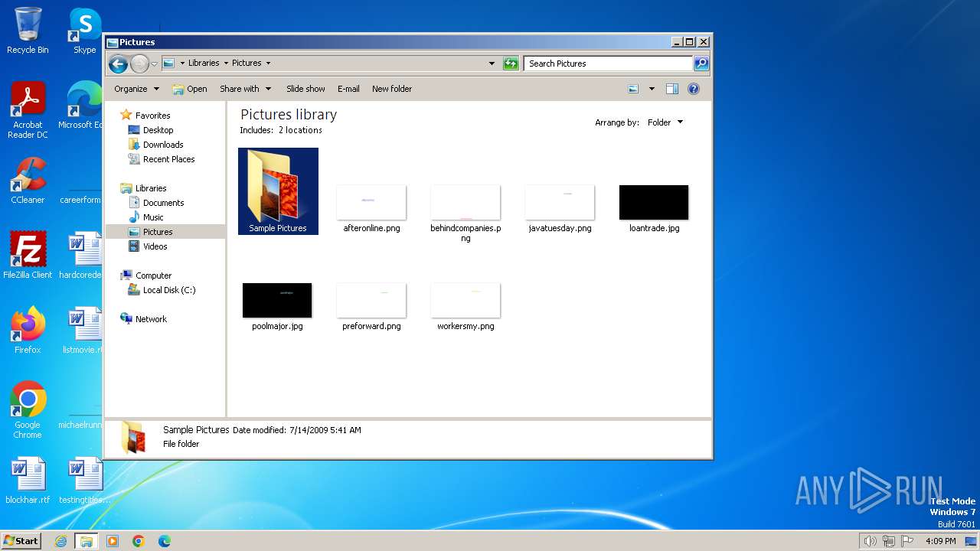Select the Pictures library item
This screenshot has width=980, height=551.
click(158, 232)
